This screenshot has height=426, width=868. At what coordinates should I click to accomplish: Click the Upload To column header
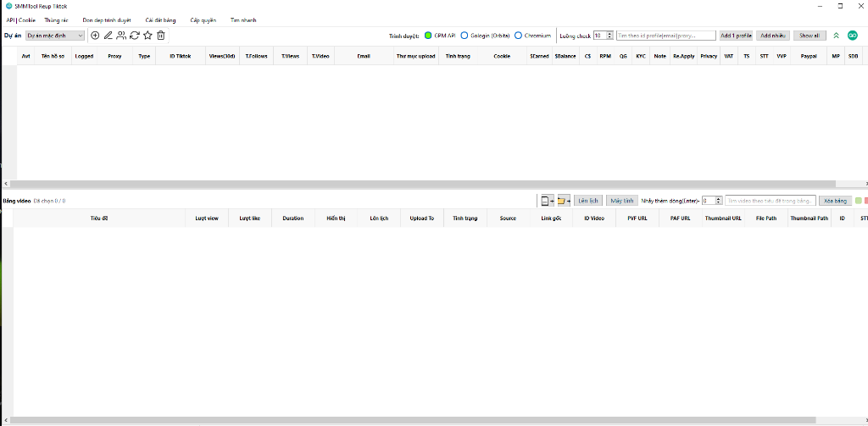pos(422,218)
